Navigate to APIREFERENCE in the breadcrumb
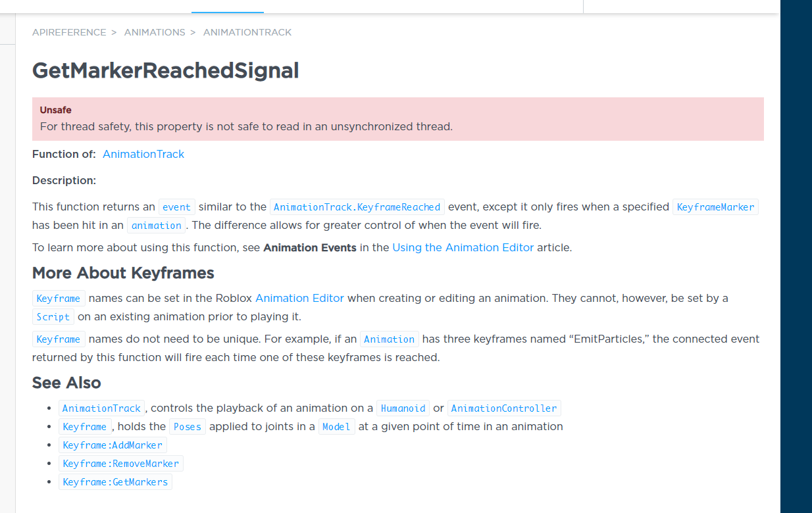 coord(69,32)
